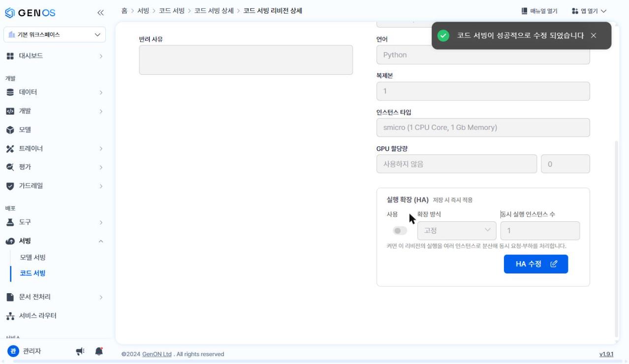Select 모델 서빙 in sidebar
The image size is (629, 364).
[x=32, y=257]
